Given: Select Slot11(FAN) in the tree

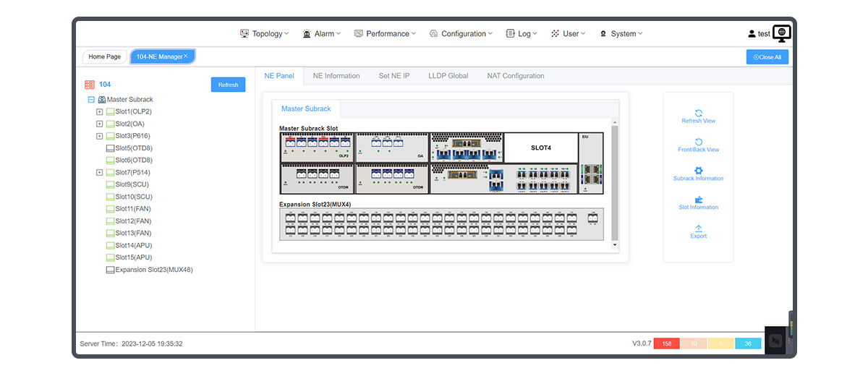Looking at the screenshot, I should click(x=134, y=209).
